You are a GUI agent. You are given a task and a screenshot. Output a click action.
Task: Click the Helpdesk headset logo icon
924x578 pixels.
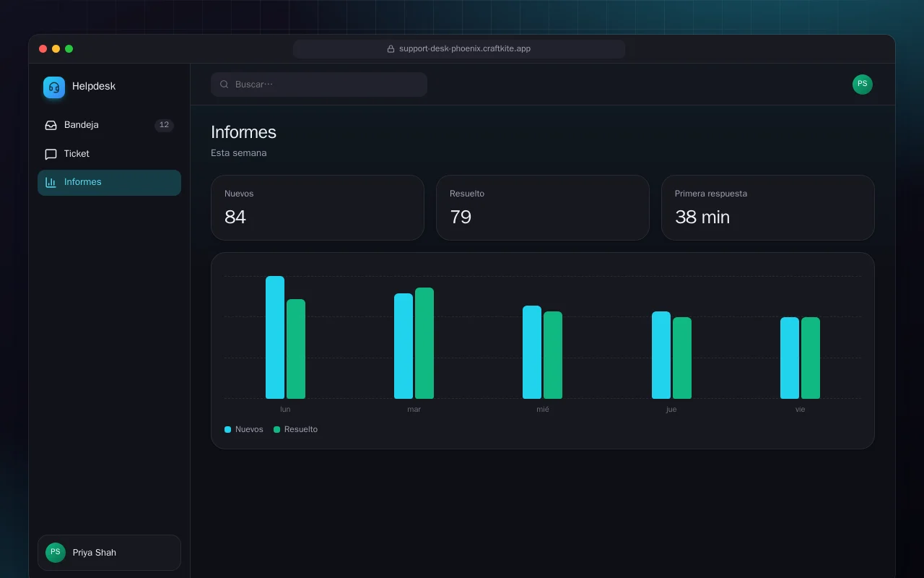click(54, 87)
